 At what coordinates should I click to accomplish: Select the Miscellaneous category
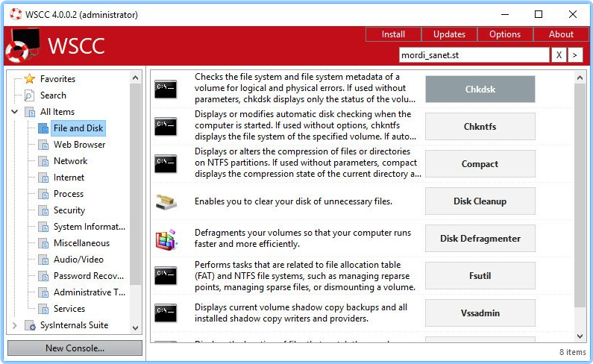(82, 243)
